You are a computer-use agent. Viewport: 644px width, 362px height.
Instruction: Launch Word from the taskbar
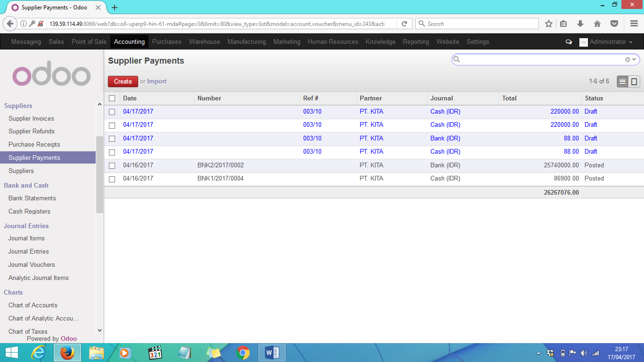pos(272,353)
